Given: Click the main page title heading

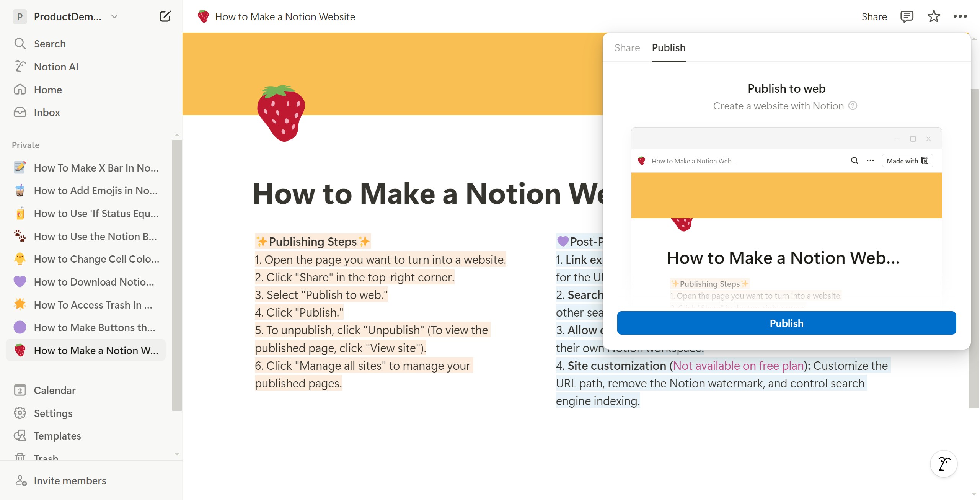Looking at the screenshot, I should coord(427,193).
